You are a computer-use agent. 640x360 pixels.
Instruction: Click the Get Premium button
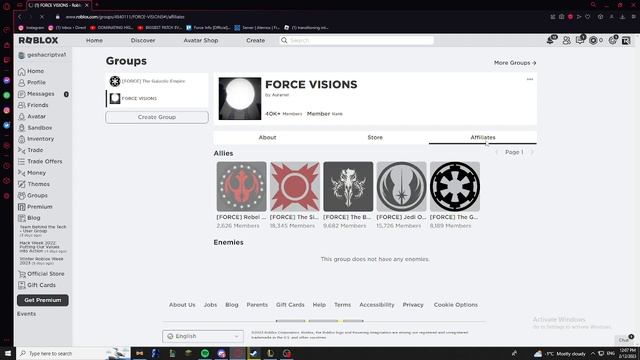43,300
